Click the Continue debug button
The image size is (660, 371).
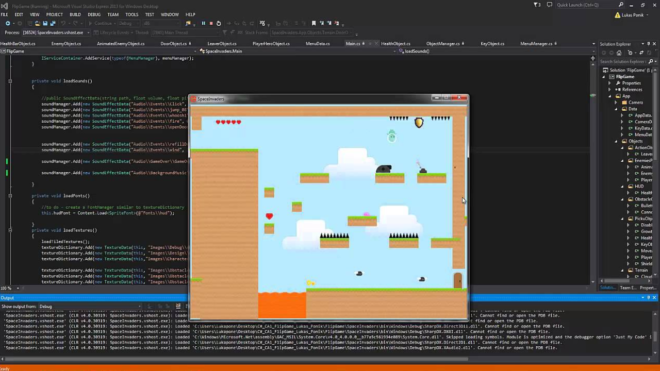pos(100,24)
